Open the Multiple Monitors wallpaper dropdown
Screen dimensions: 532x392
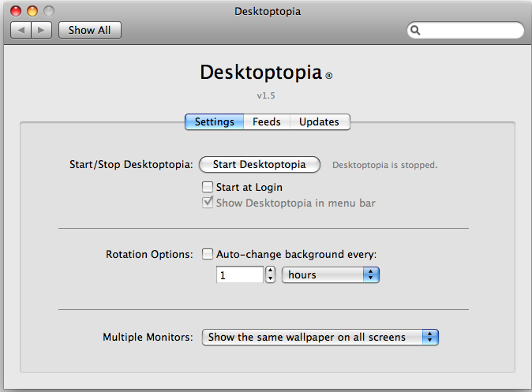tap(320, 337)
